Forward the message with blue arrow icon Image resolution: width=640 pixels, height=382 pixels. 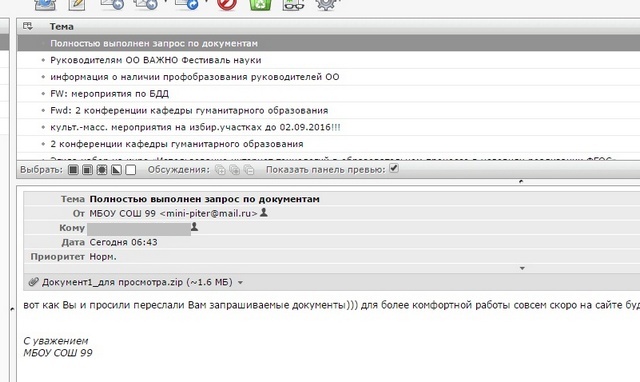187,4
